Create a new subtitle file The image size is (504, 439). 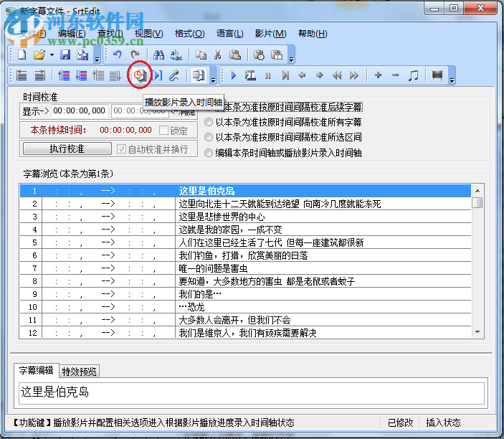pos(22,55)
